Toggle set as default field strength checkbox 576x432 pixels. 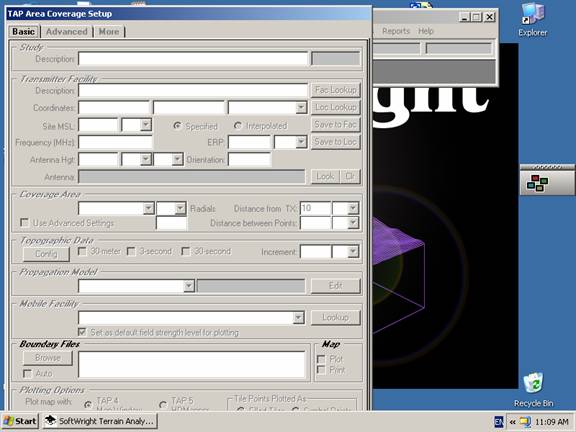point(82,332)
